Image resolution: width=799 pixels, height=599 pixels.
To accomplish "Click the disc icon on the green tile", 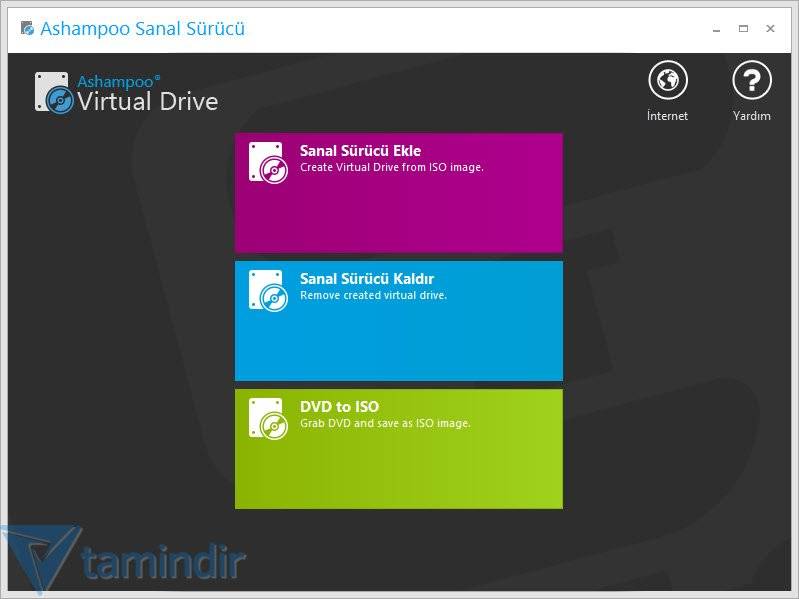I will pyautogui.click(x=268, y=418).
